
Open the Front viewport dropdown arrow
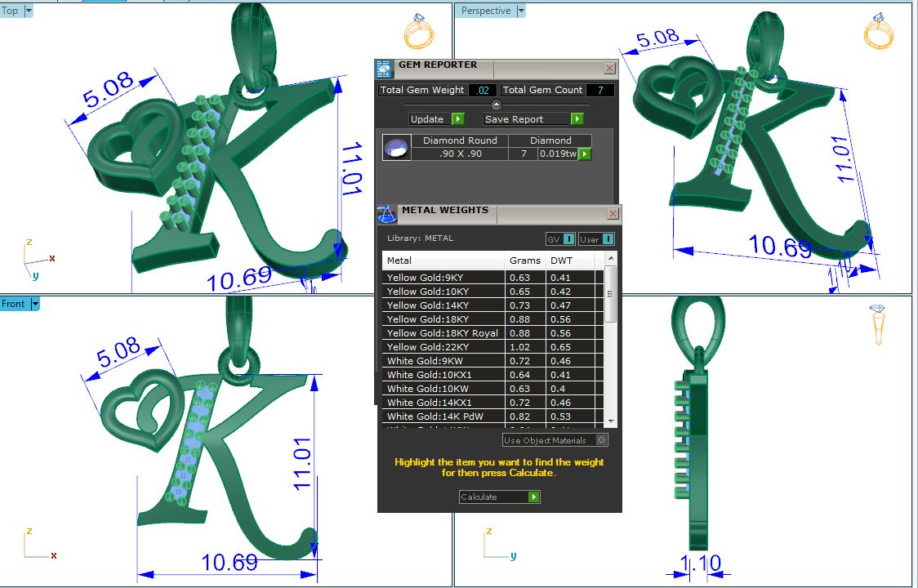(35, 304)
